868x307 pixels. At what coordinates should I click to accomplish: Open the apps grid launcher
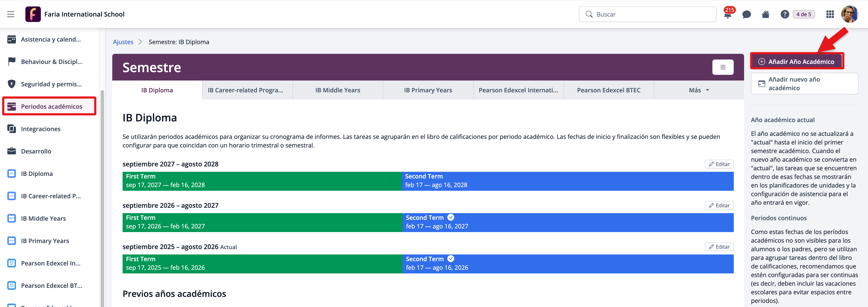[830, 14]
